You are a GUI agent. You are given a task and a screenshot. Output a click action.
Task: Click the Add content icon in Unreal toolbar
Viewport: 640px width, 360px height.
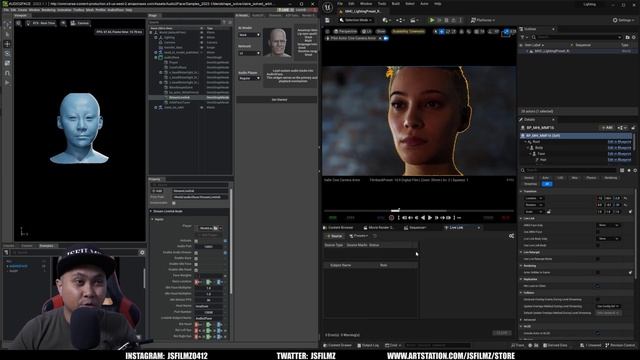(386, 20)
